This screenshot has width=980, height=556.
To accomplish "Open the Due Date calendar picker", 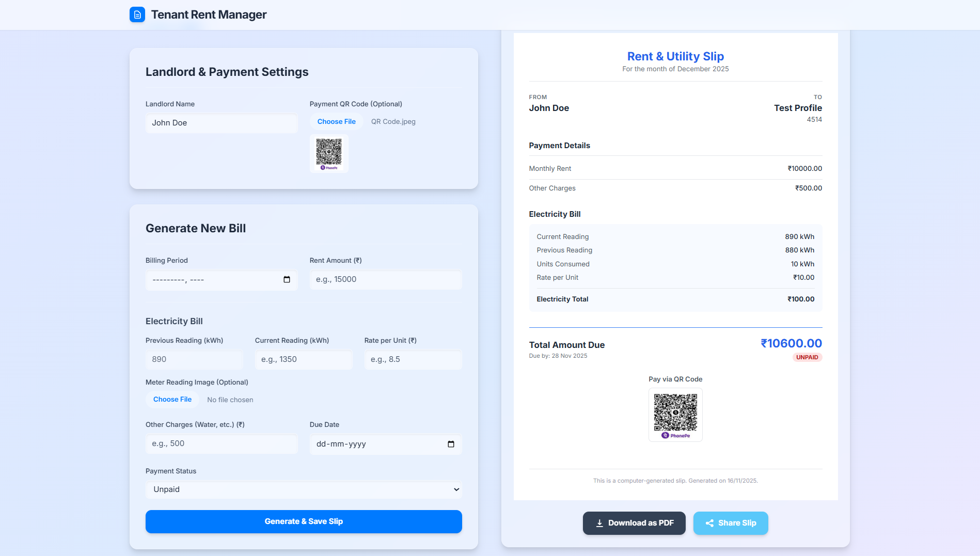I will coord(450,444).
